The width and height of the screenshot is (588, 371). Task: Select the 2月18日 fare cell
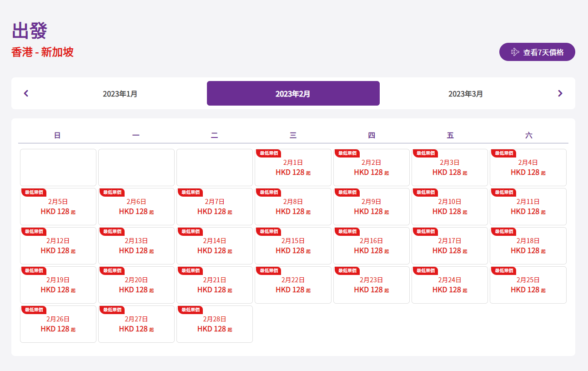(x=528, y=246)
